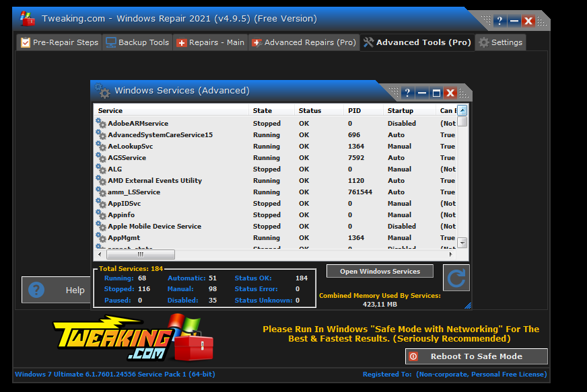Sort by the PID column header
The width and height of the screenshot is (587, 392).
363,110
